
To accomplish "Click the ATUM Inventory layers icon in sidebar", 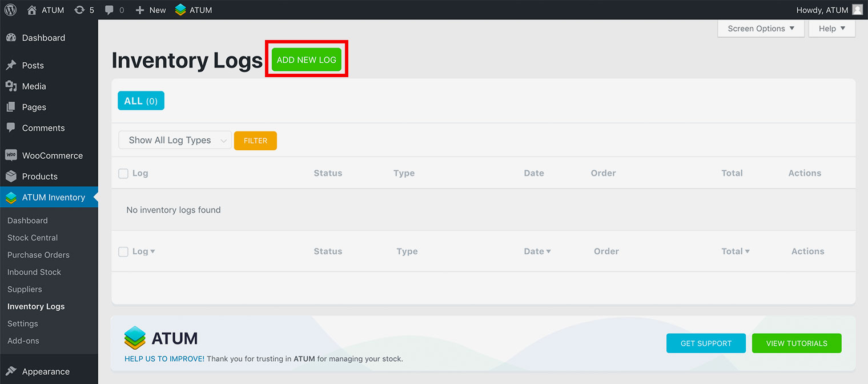I will (x=11, y=198).
